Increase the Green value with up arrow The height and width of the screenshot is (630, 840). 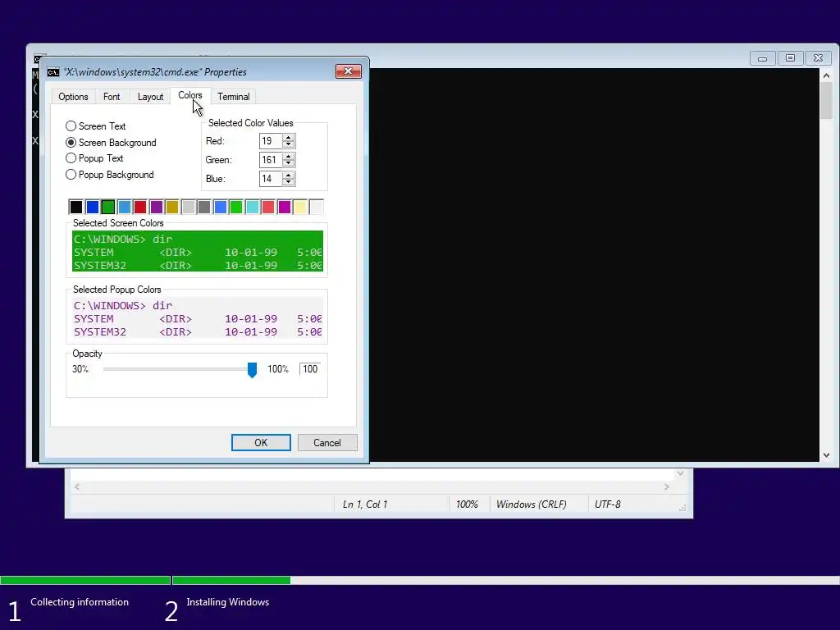coord(289,156)
